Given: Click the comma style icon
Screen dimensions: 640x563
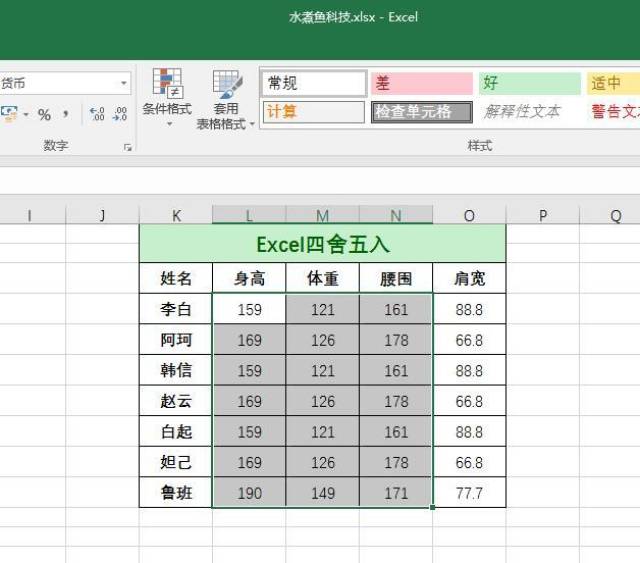Looking at the screenshot, I should (x=65, y=115).
